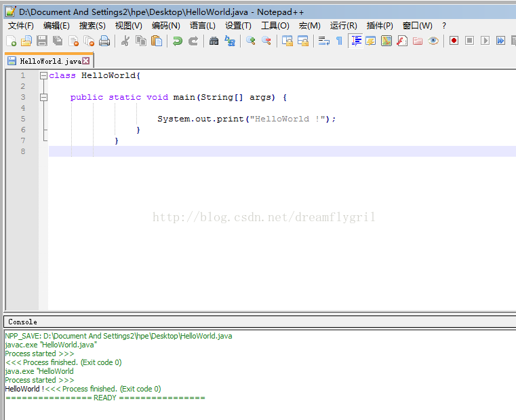Open the 搜索(S) menu
The height and width of the screenshot is (420, 516).
point(92,26)
